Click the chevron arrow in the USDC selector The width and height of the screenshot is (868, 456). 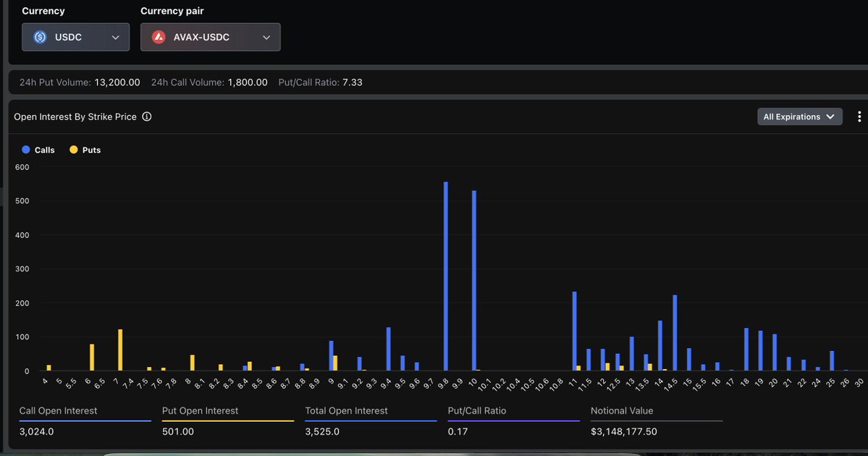pos(116,38)
